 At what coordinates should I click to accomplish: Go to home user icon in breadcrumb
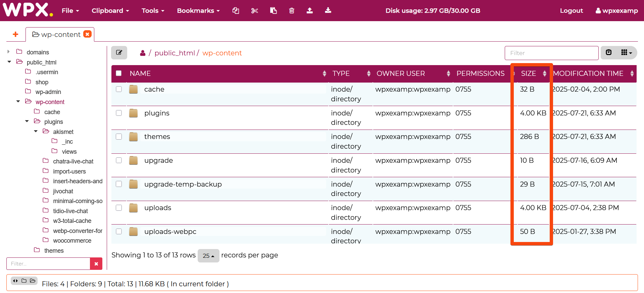[x=143, y=53]
